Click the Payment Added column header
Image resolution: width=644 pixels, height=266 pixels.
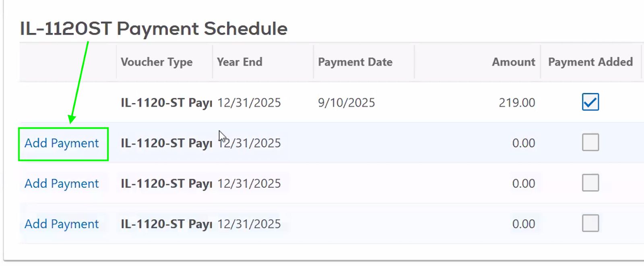pyautogui.click(x=590, y=62)
